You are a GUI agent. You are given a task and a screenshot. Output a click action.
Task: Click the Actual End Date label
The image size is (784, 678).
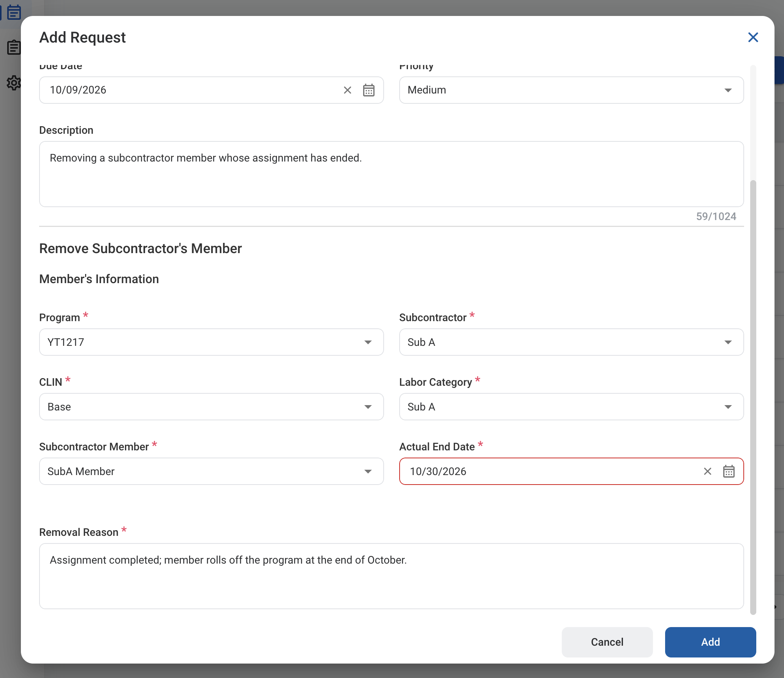click(x=437, y=447)
